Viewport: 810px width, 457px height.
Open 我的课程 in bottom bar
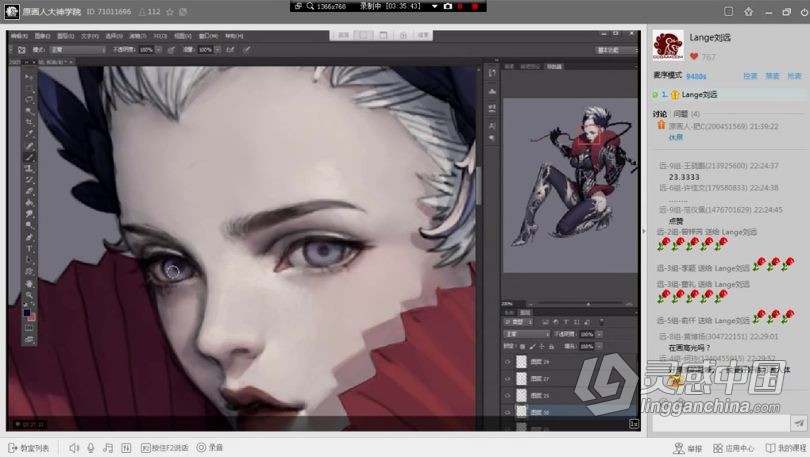coord(785,448)
